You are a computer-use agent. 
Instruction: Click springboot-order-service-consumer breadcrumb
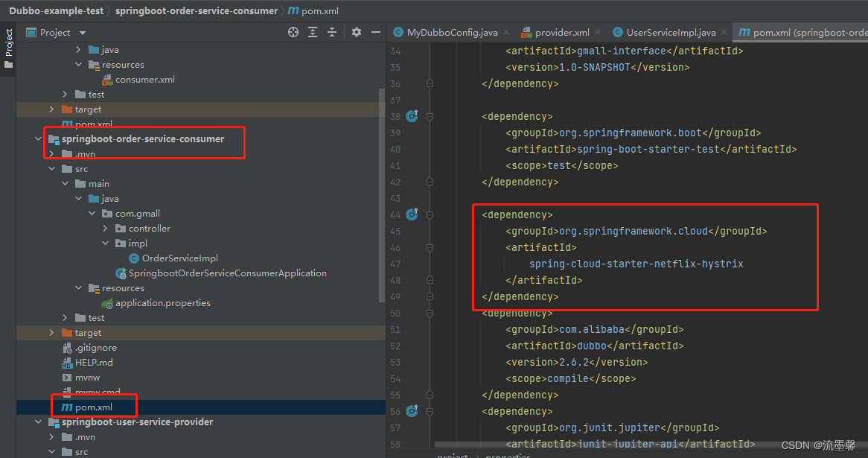197,10
